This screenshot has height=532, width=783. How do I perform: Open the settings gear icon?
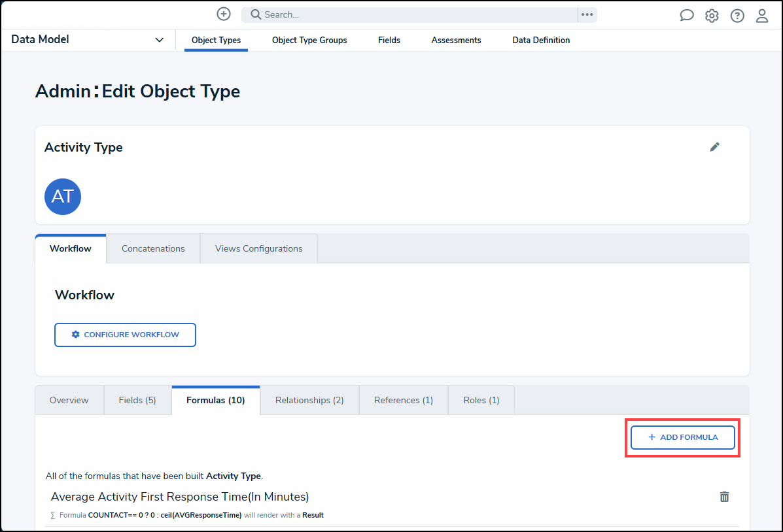point(712,16)
